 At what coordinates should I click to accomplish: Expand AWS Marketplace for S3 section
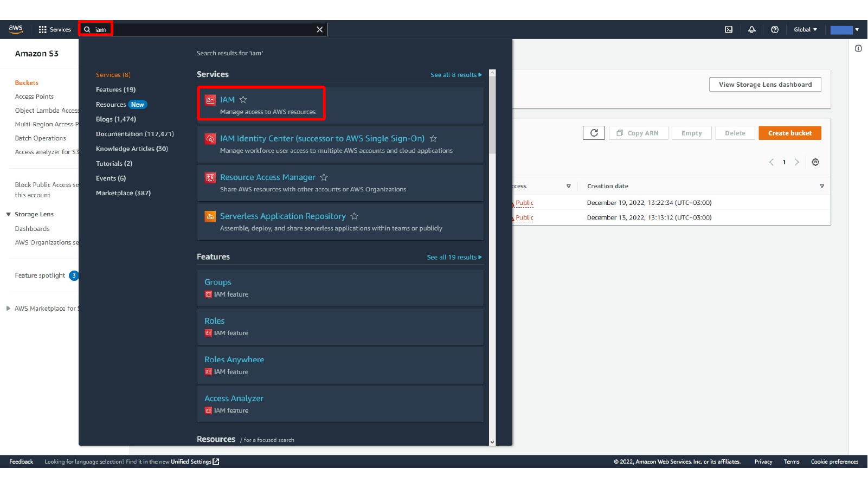coord(8,309)
